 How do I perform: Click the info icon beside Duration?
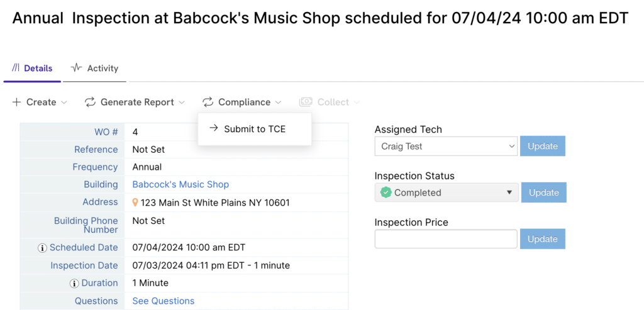tap(74, 284)
